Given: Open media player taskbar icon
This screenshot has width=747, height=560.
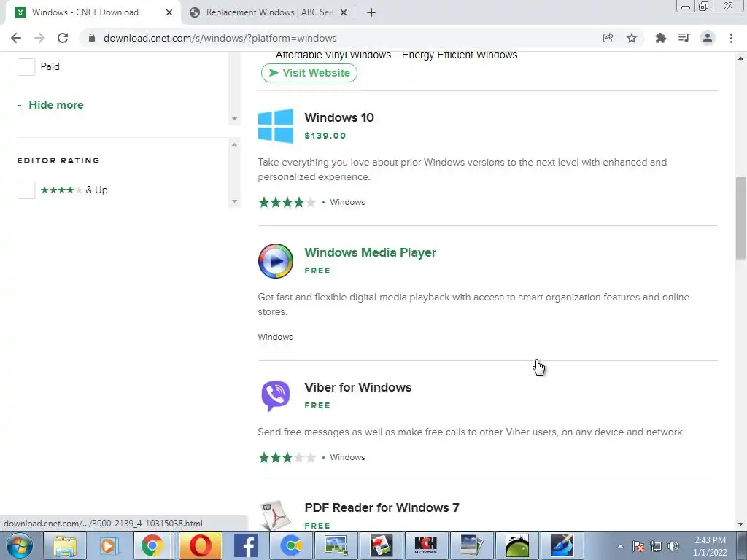Looking at the screenshot, I should point(109,545).
